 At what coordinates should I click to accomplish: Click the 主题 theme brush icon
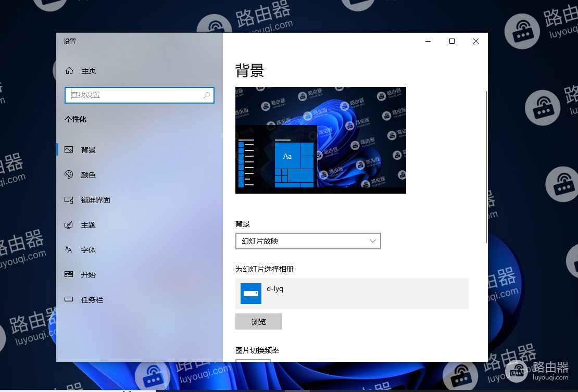[69, 225]
